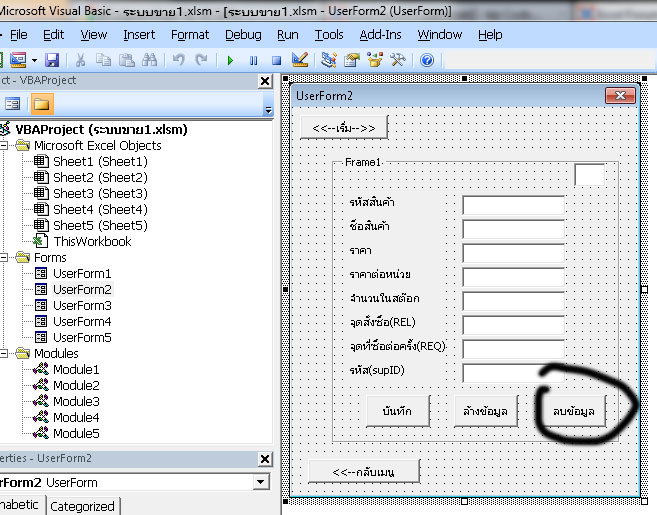Select Module3 in the project tree
Screen dimensions: 657x515
(76, 401)
